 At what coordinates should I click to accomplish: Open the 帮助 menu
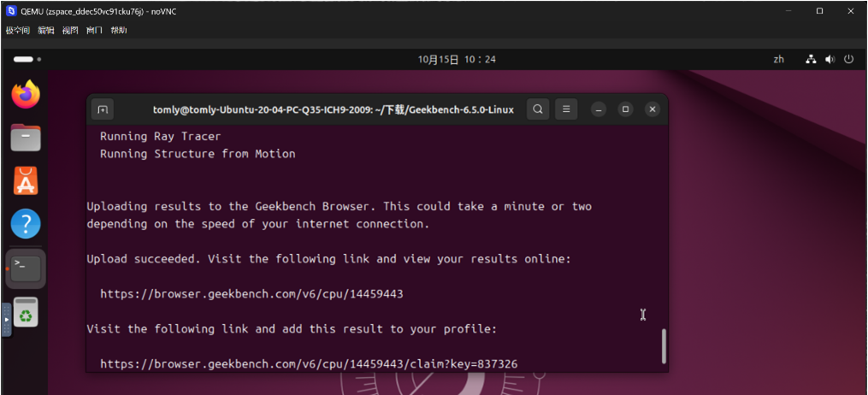tap(119, 31)
